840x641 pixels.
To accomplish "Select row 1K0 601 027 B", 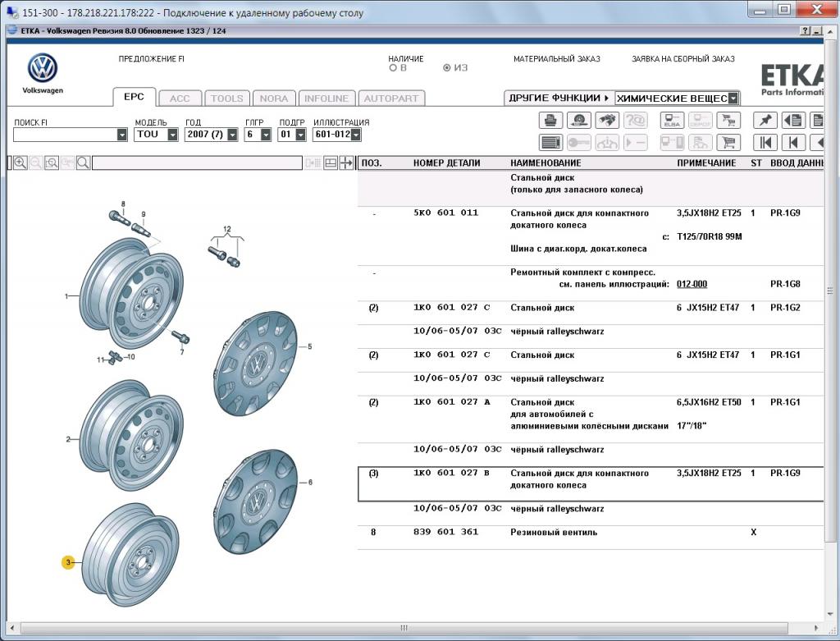I will click(591, 484).
